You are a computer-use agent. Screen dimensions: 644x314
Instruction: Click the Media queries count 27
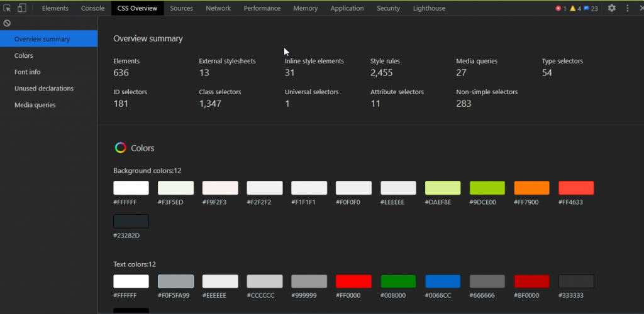coord(461,73)
